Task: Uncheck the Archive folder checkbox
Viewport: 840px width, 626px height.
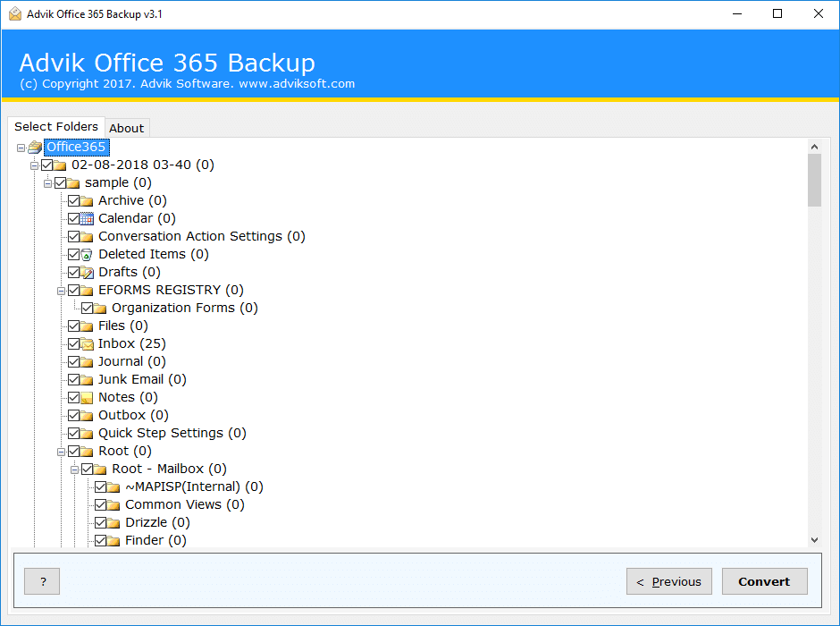Action: tap(74, 201)
